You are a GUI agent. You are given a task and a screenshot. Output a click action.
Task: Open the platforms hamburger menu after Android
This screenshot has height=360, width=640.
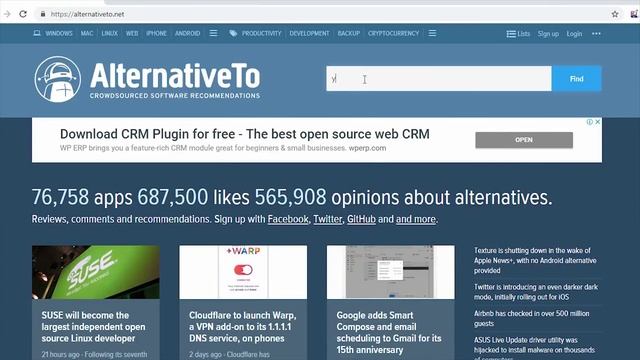pyautogui.click(x=213, y=33)
